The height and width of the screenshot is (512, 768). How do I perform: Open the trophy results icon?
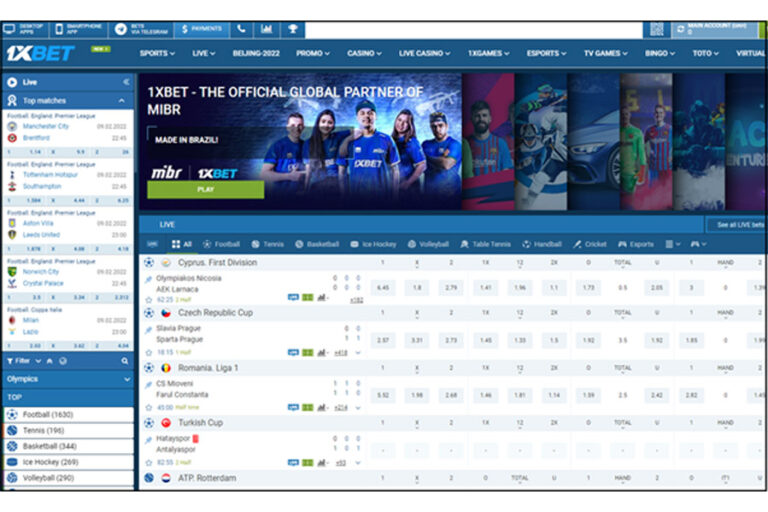[x=292, y=29]
